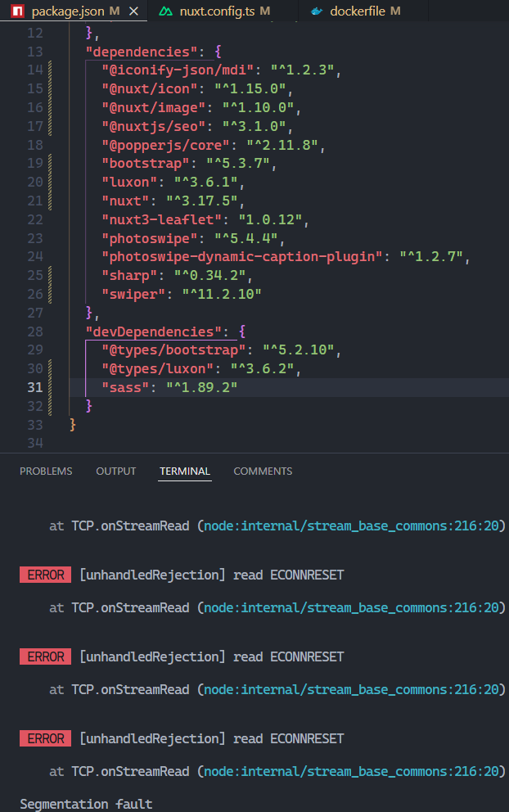
Task: Click the Docker whale icon on dockerfile tab
Action: 317,11
